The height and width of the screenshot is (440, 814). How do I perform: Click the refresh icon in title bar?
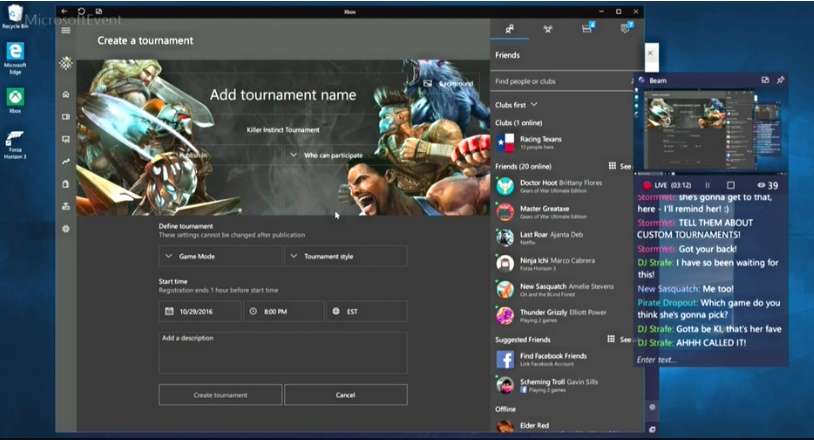81,11
